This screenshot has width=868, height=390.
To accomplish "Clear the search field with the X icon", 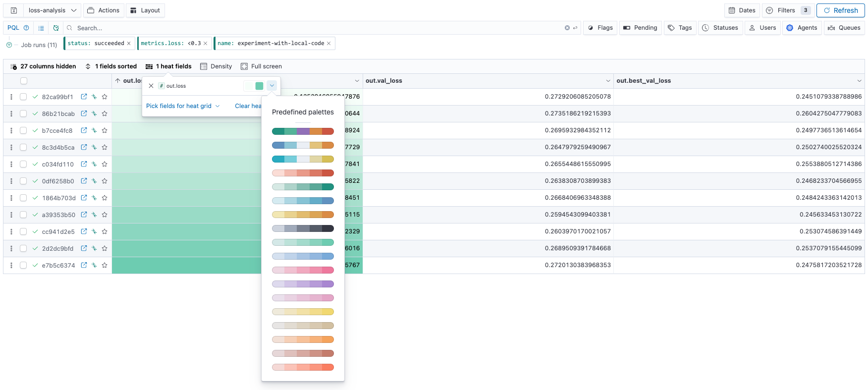I will click(x=567, y=28).
